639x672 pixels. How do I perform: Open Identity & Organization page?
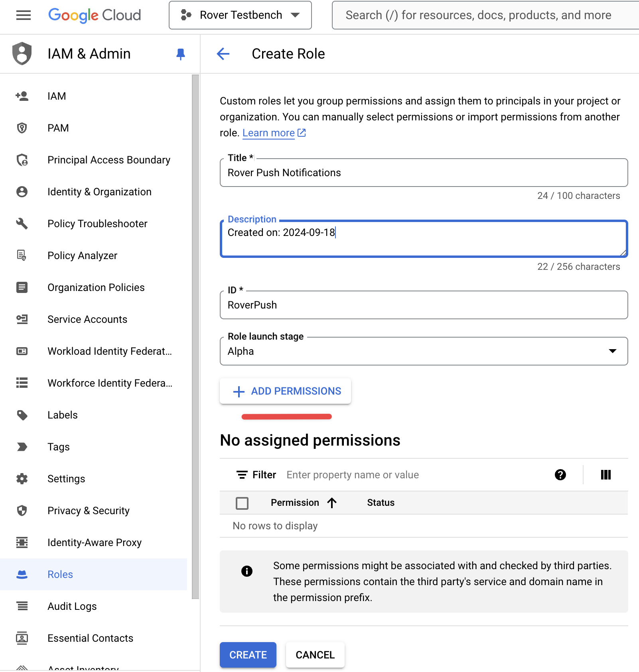pos(99,192)
